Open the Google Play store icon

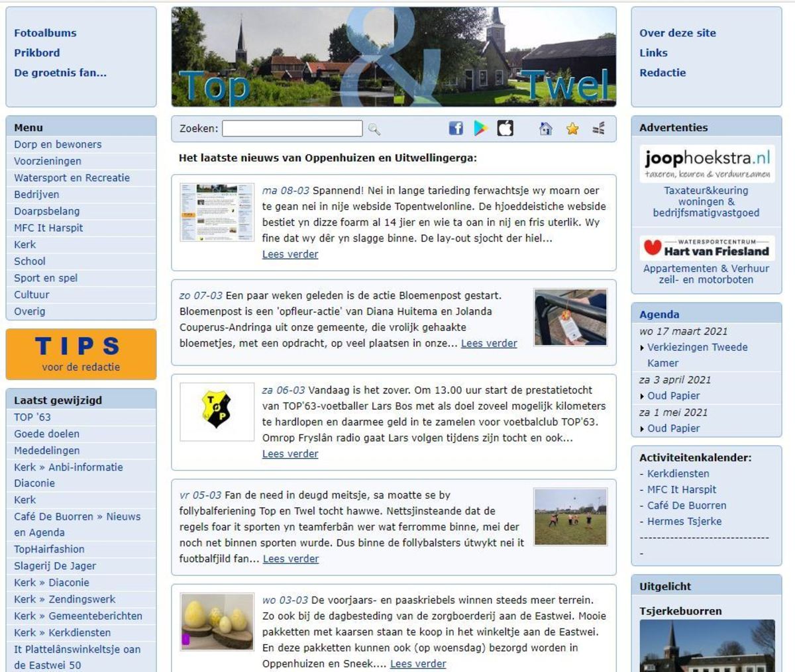tap(480, 128)
